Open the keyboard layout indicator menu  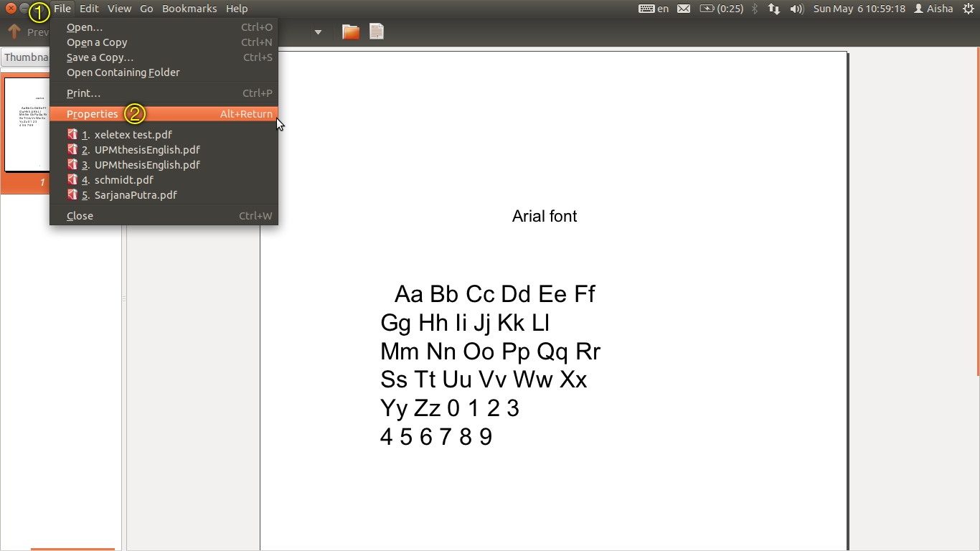pos(655,9)
